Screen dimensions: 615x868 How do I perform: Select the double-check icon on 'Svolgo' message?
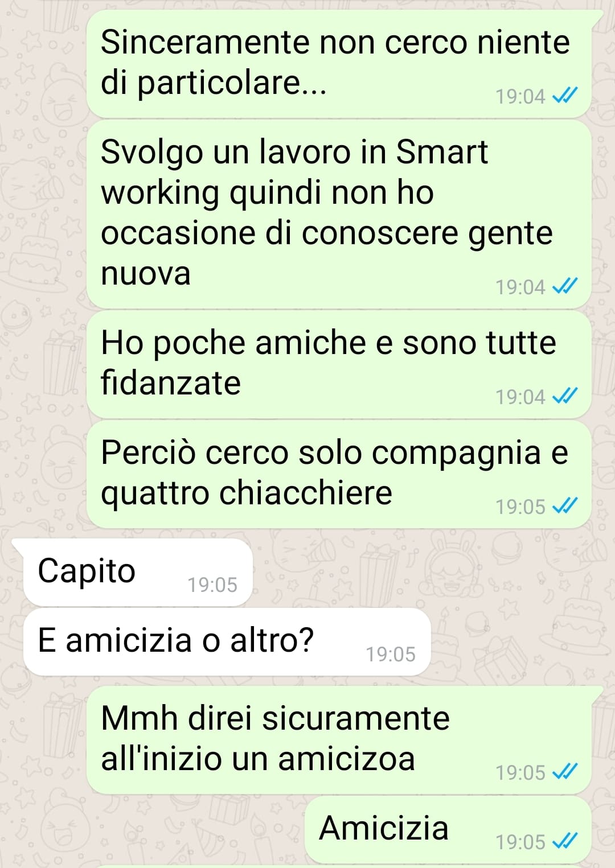tap(565, 286)
